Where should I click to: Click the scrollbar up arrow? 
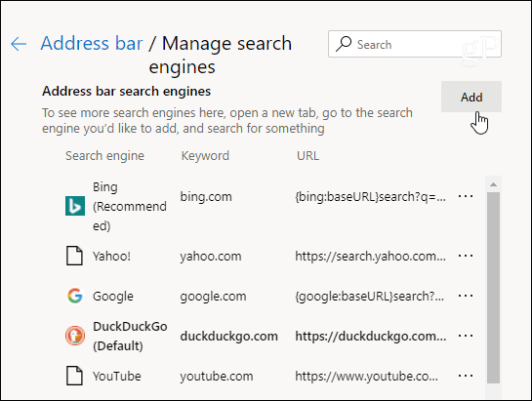click(493, 184)
